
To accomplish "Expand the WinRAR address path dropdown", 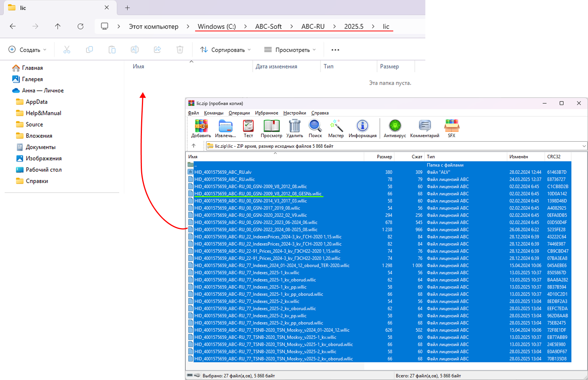I will (584, 146).
